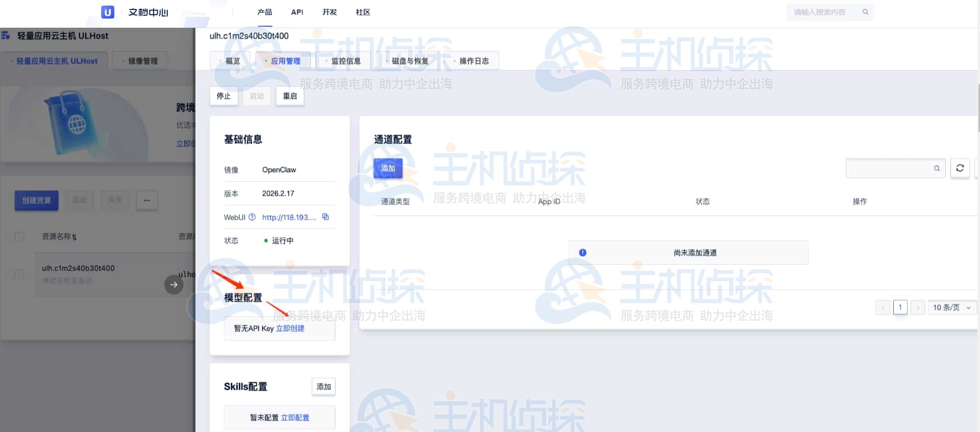Image resolution: width=980 pixels, height=432 pixels.
Task: Toggle the select-all resources checkbox
Action: (x=19, y=236)
